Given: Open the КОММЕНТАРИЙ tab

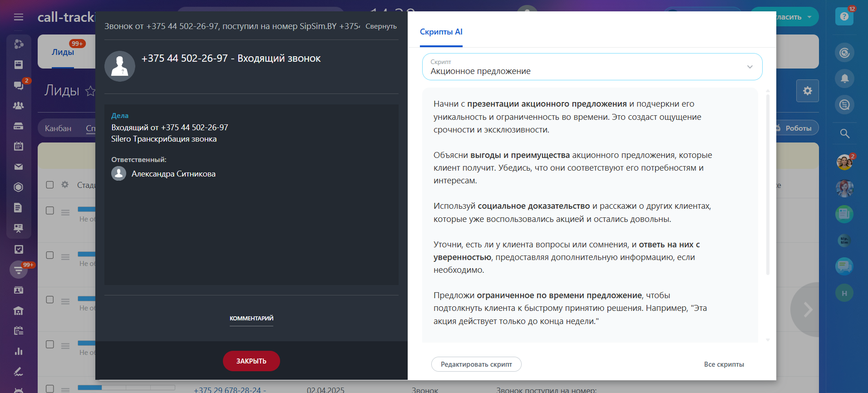Looking at the screenshot, I should coord(252,318).
